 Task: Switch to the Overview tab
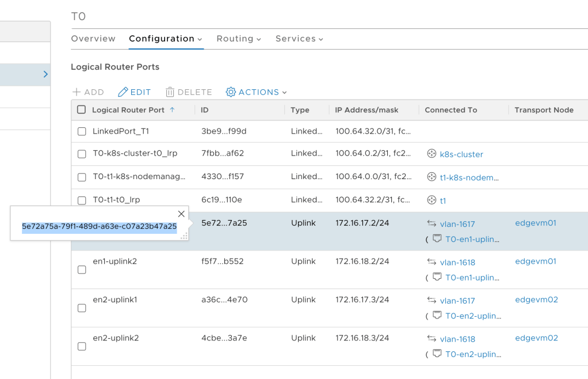(93, 39)
